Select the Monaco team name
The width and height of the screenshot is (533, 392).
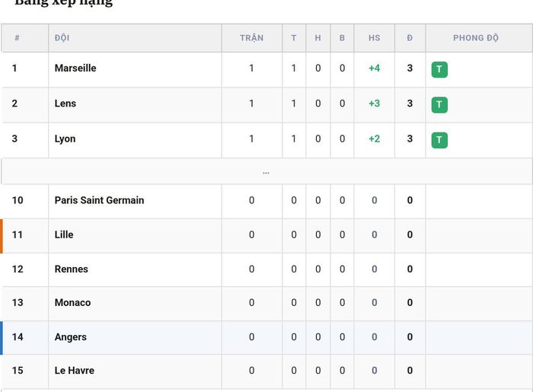coord(73,302)
